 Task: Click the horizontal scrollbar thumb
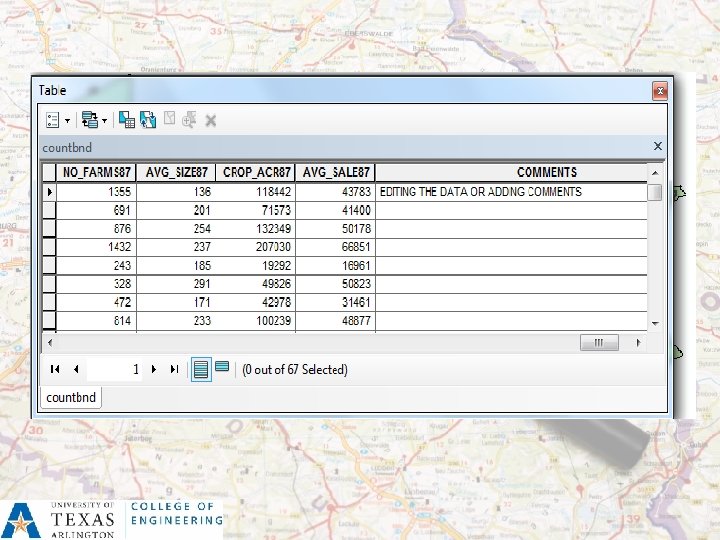(x=599, y=343)
